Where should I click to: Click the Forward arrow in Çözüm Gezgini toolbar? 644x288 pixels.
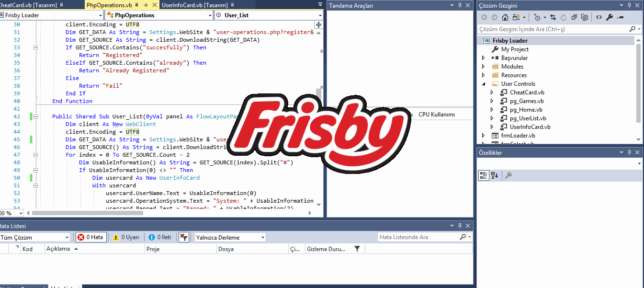pyautogui.click(x=495, y=17)
